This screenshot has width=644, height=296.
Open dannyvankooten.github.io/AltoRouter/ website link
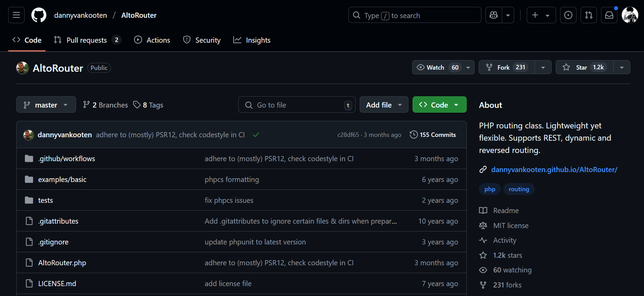tap(554, 170)
